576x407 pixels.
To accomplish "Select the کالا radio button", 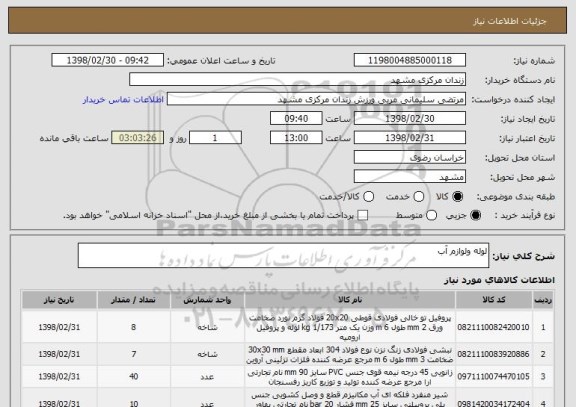I will 457,197.
